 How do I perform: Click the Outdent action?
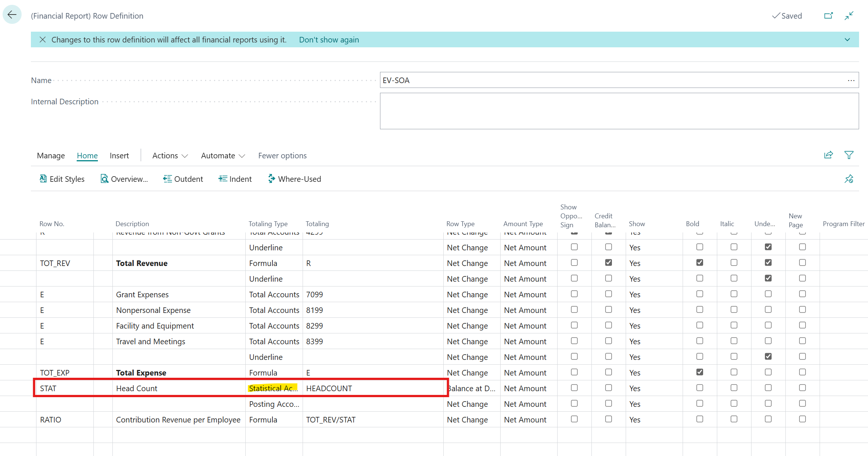point(183,179)
